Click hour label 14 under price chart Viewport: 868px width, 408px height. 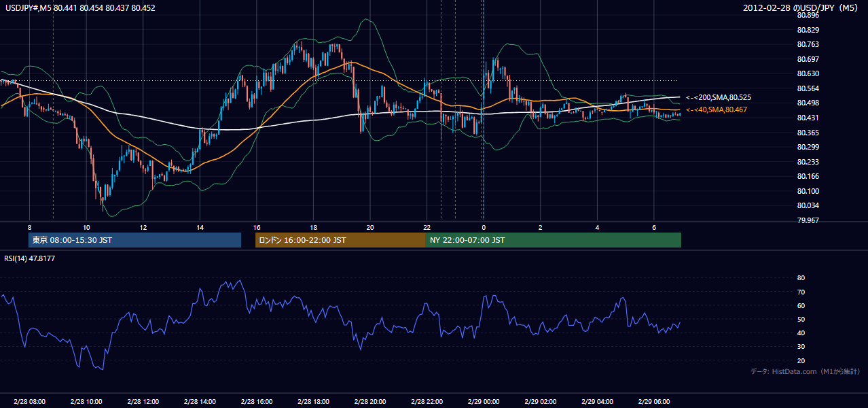click(x=200, y=227)
